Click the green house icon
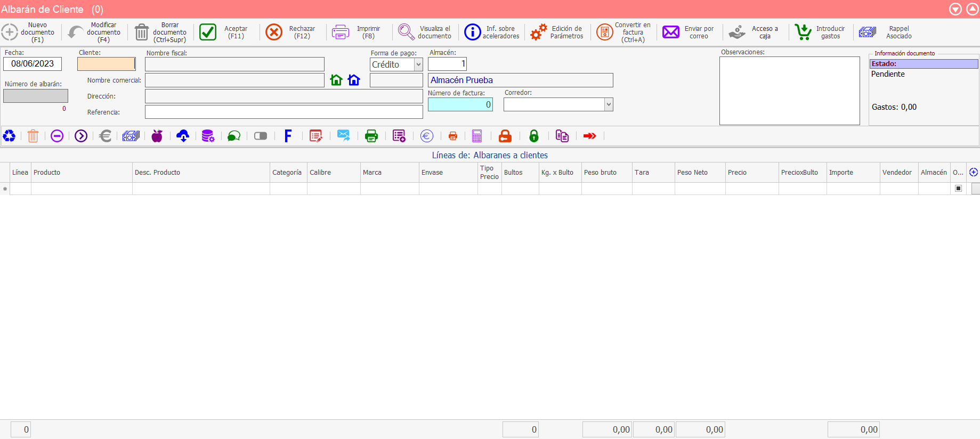 [x=336, y=80]
